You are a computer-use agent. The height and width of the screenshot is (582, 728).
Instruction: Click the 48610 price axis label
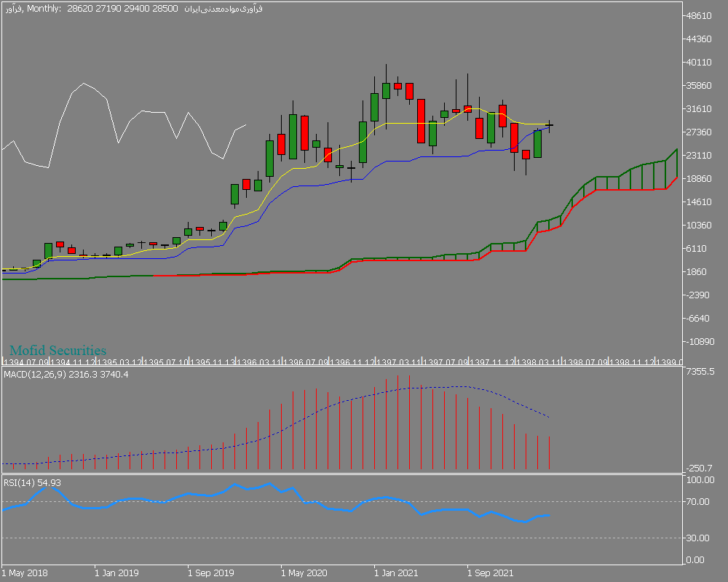click(x=699, y=16)
